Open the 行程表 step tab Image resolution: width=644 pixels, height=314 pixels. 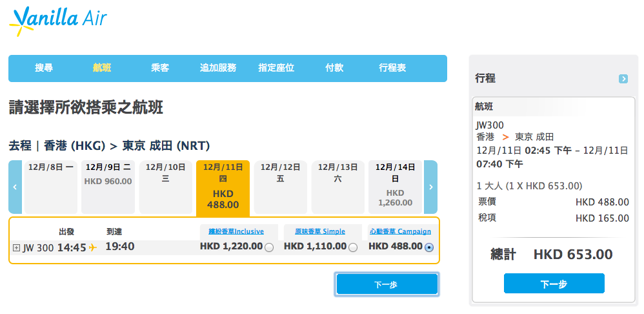(x=392, y=68)
